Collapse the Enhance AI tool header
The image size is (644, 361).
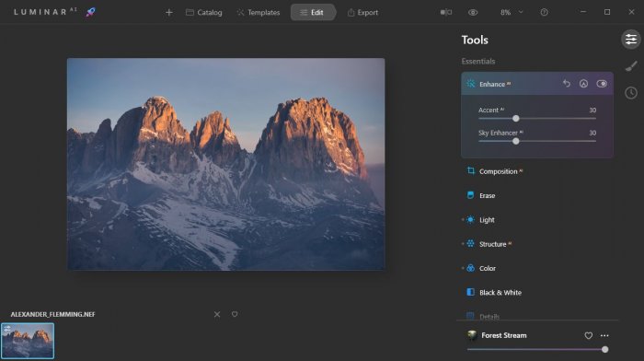(x=536, y=84)
